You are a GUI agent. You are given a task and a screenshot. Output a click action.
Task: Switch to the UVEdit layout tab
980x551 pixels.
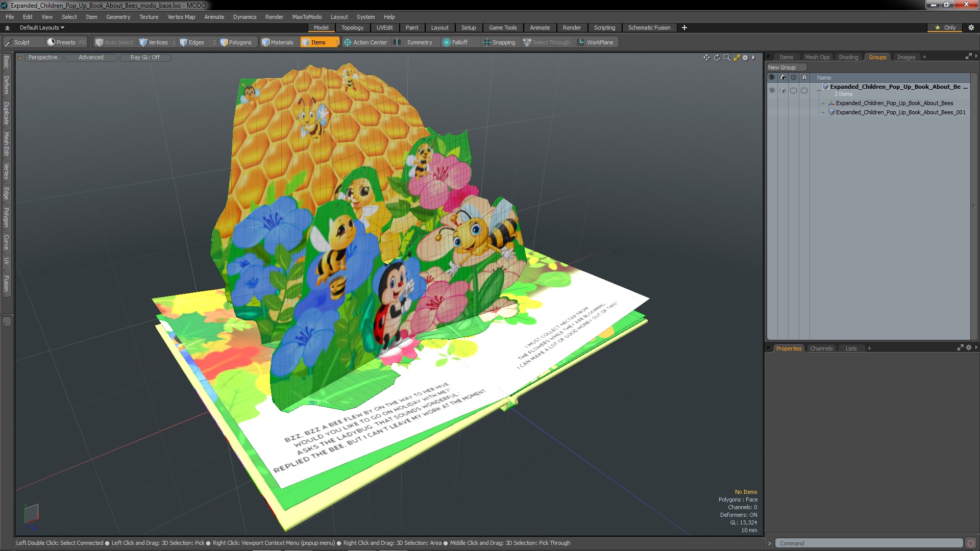tap(384, 28)
